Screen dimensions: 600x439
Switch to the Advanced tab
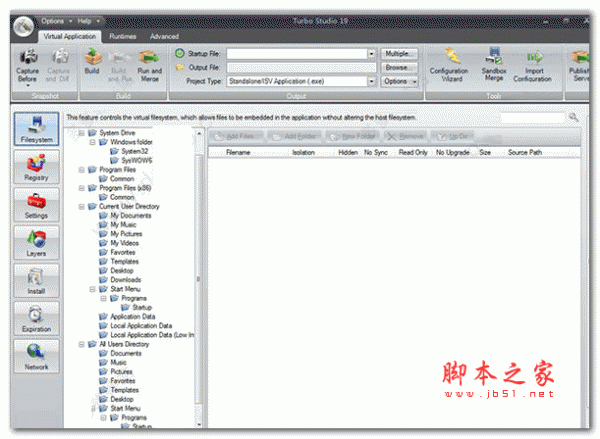tap(164, 36)
